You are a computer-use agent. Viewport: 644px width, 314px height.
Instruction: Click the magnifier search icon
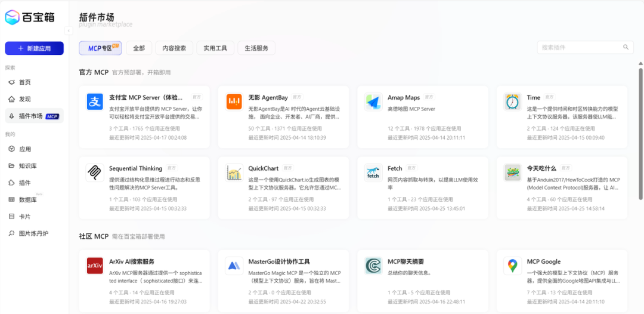click(x=626, y=47)
